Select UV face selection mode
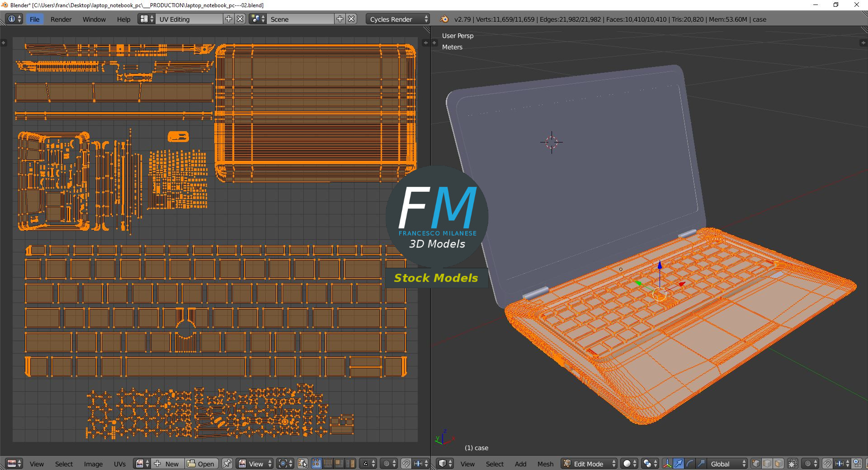 tap(339, 464)
